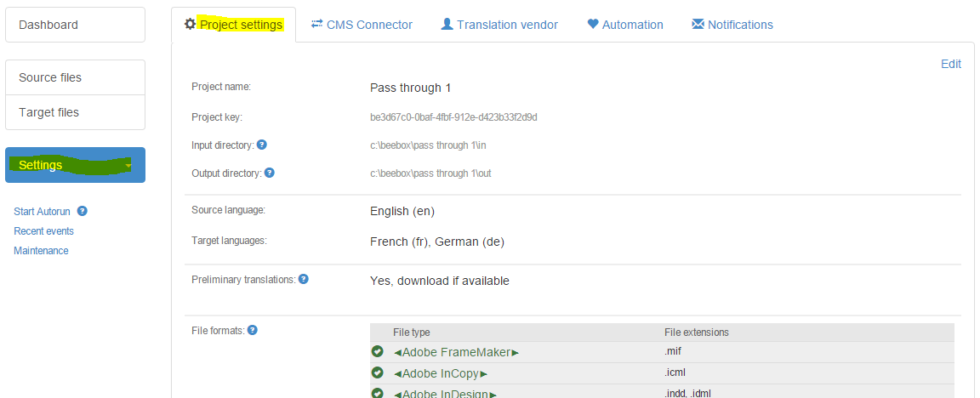
Task: Click help icon next to Output directory
Action: click(x=269, y=173)
